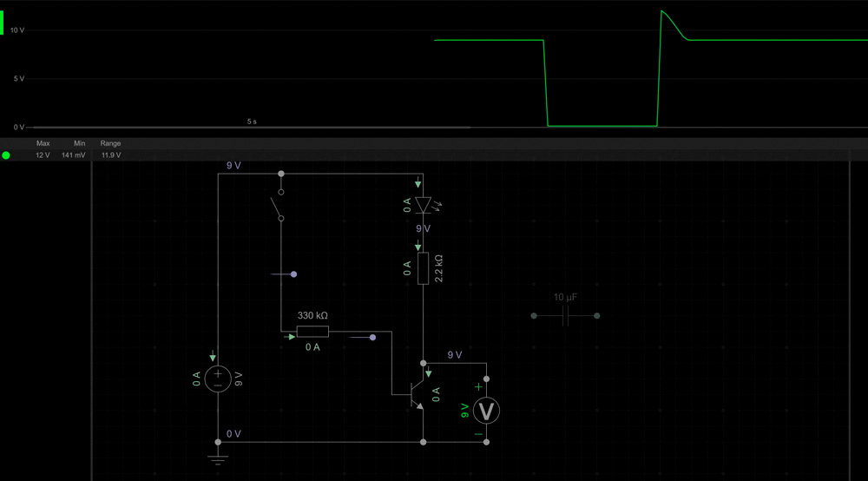Click the Min column header
Screen dimensions: 868x481
(x=79, y=143)
